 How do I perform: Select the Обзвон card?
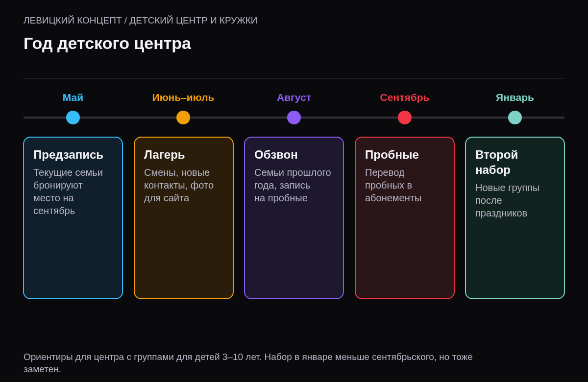point(294,218)
